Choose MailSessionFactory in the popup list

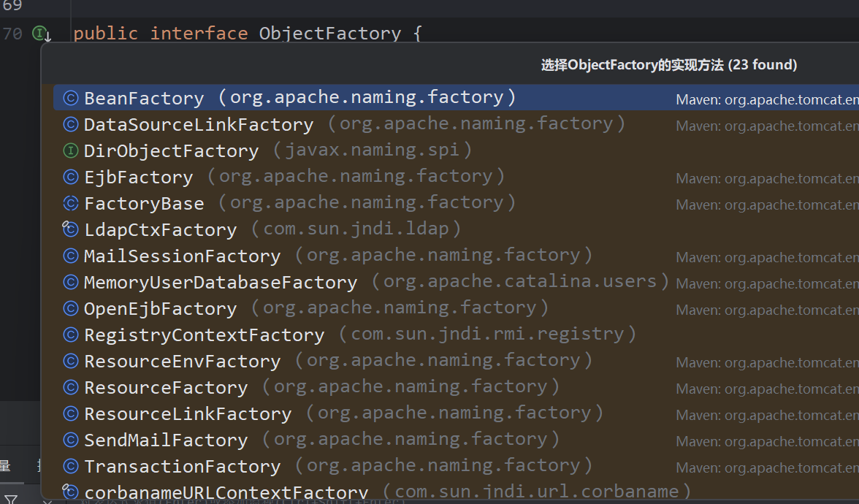click(x=182, y=256)
